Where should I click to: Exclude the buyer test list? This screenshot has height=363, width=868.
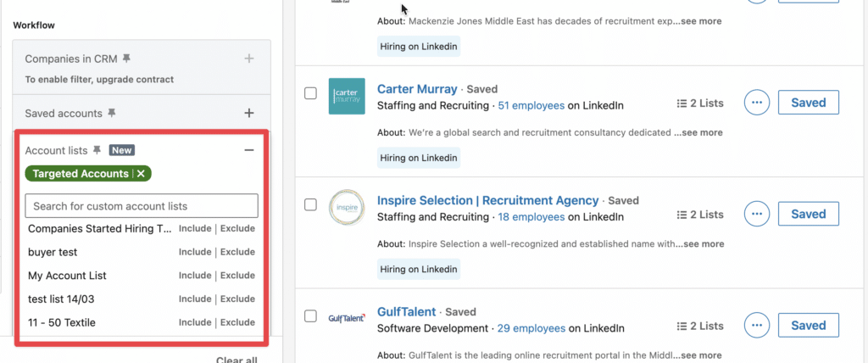237,252
